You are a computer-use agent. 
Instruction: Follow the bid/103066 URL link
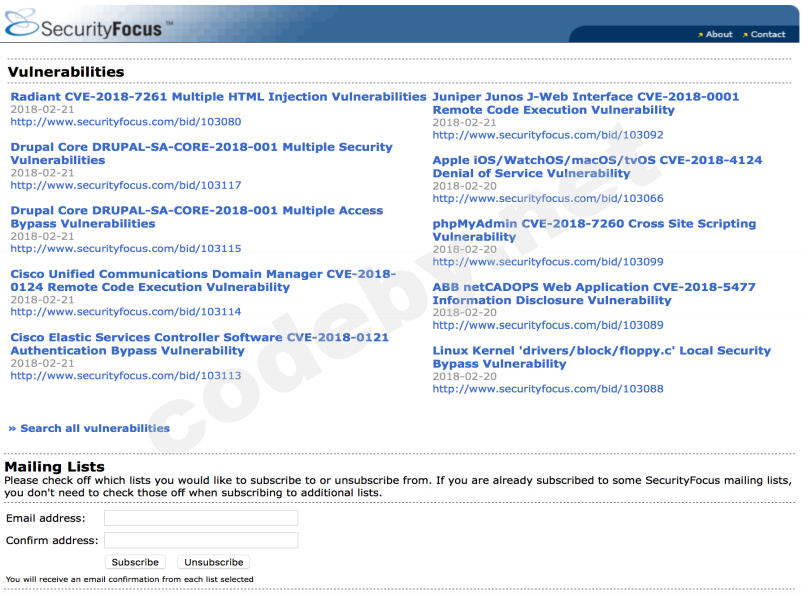(548, 198)
